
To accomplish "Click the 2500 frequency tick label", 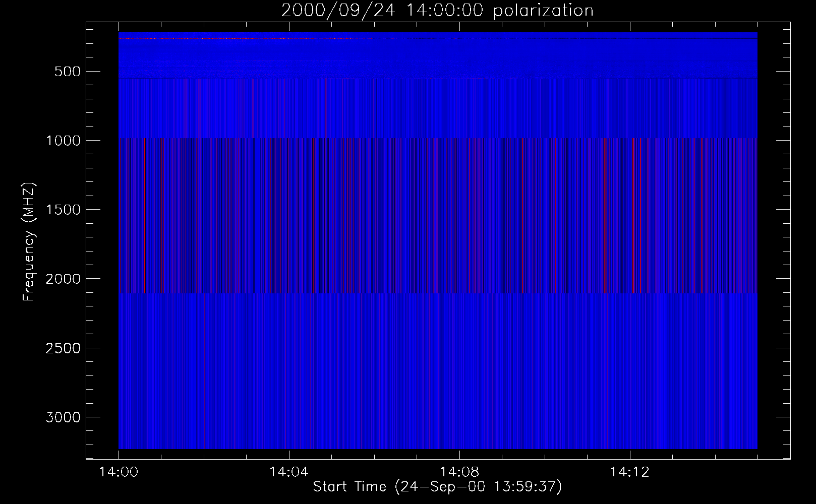I will pyautogui.click(x=63, y=348).
